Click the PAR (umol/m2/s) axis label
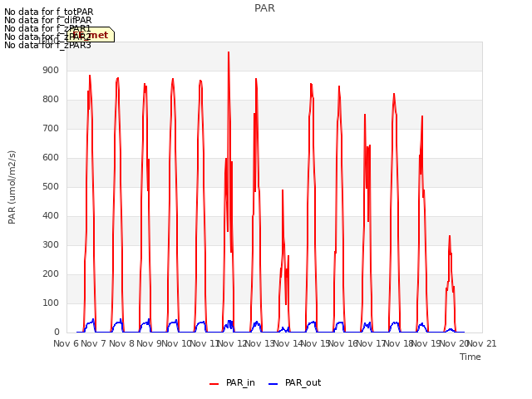 12,187
